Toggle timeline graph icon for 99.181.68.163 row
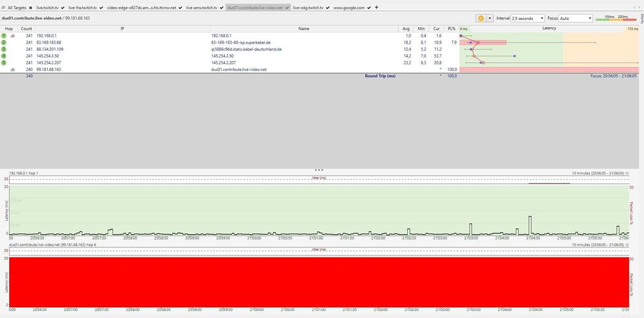The height and width of the screenshot is (318, 644). click(13, 70)
